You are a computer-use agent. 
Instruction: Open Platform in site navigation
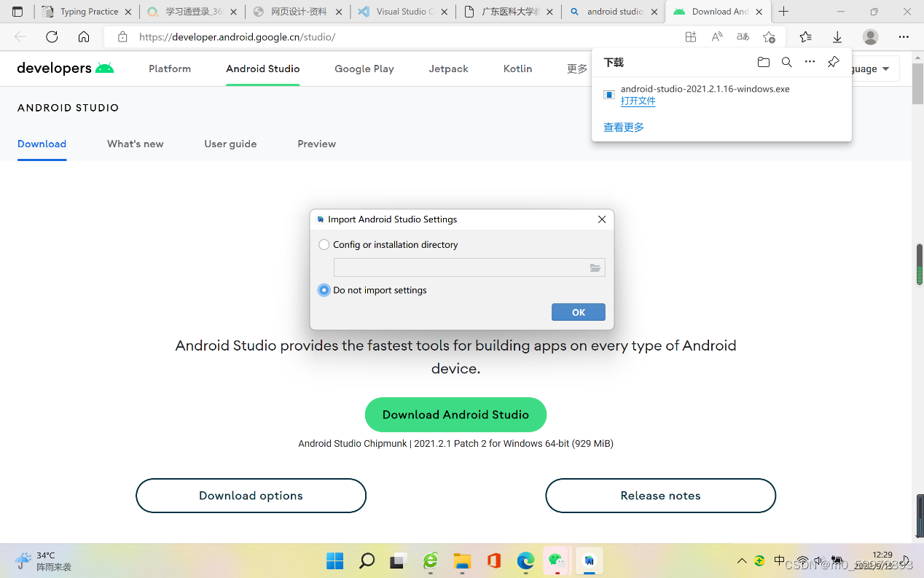(170, 69)
